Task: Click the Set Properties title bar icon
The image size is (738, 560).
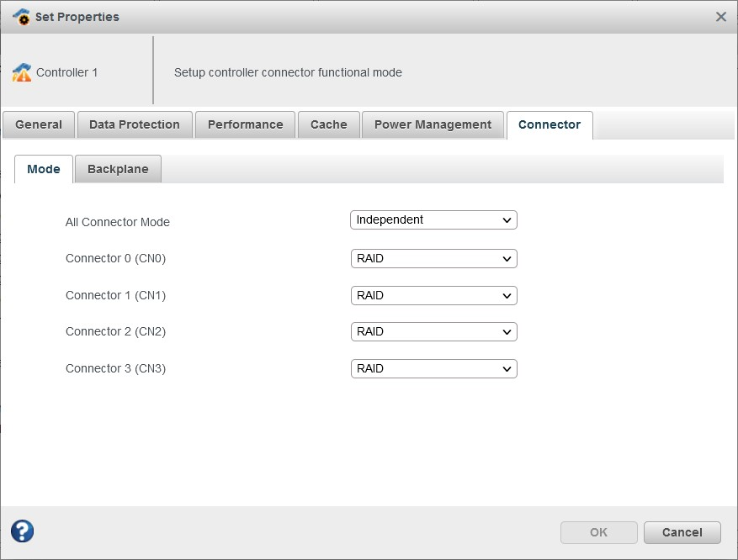Action: (21, 17)
